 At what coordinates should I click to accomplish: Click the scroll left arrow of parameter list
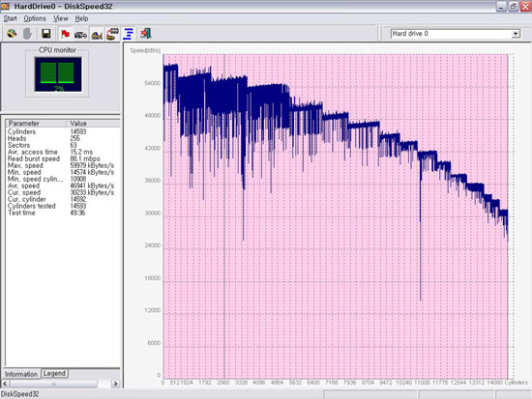tap(6, 384)
